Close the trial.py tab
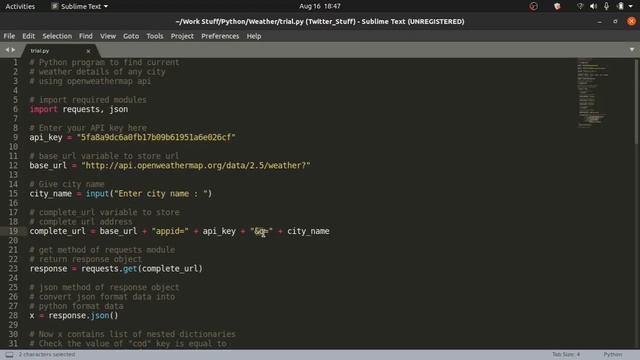640x360 pixels. [88, 51]
